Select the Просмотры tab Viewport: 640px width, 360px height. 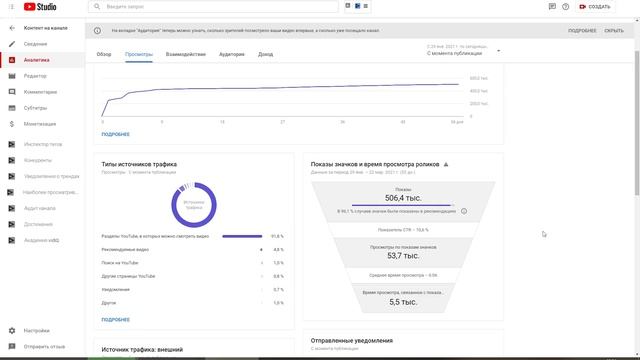(x=139, y=54)
